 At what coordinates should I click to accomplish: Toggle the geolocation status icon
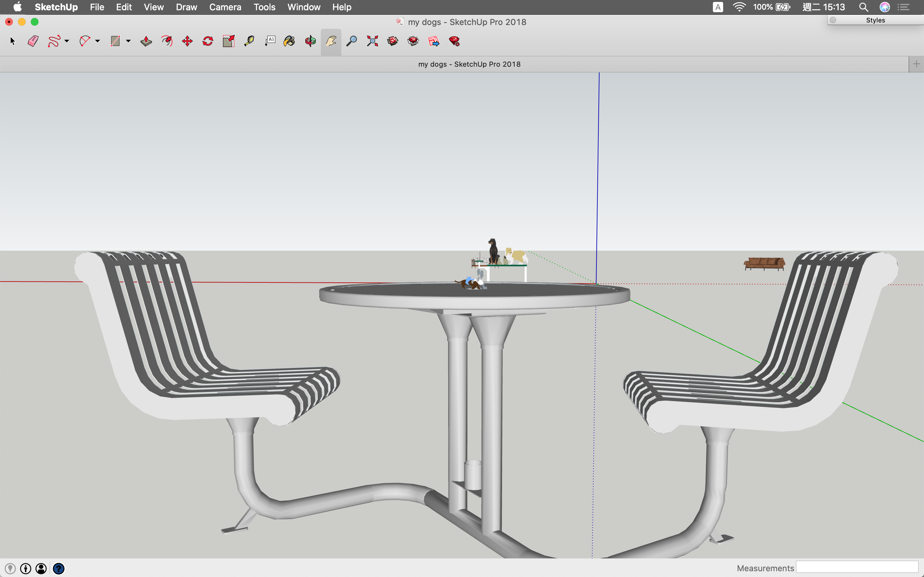pos(10,569)
